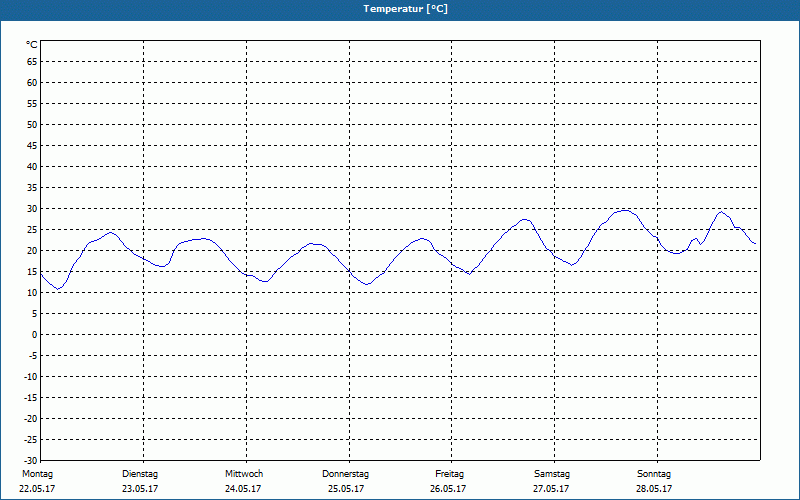Click the -15 y-axis label
Viewport: 800px width, 500px height.
pyautogui.click(x=31, y=397)
